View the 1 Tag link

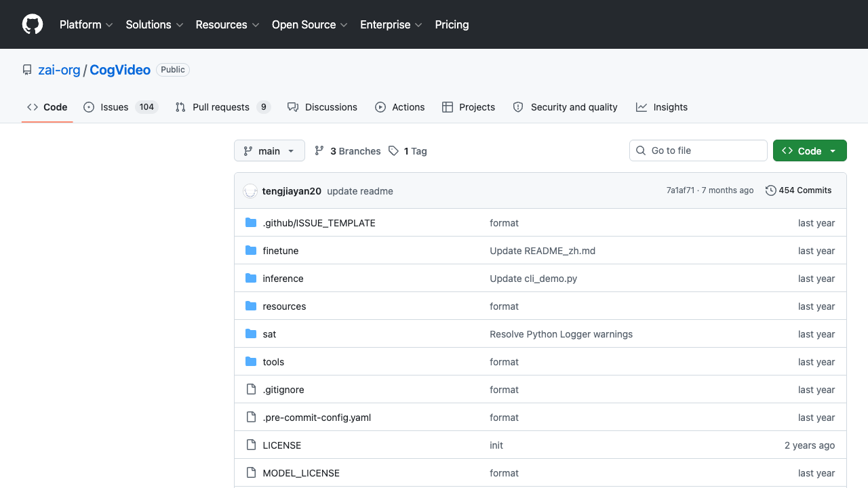[x=408, y=151]
